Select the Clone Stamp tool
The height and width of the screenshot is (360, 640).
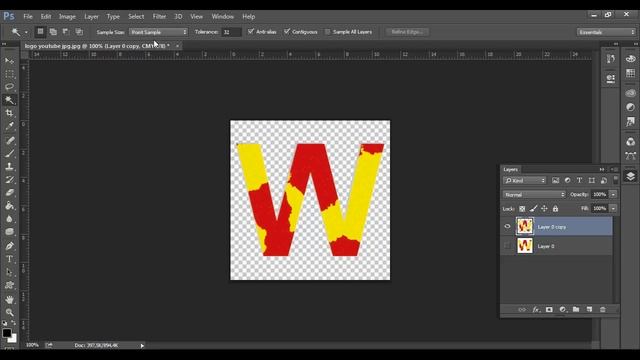click(9, 167)
